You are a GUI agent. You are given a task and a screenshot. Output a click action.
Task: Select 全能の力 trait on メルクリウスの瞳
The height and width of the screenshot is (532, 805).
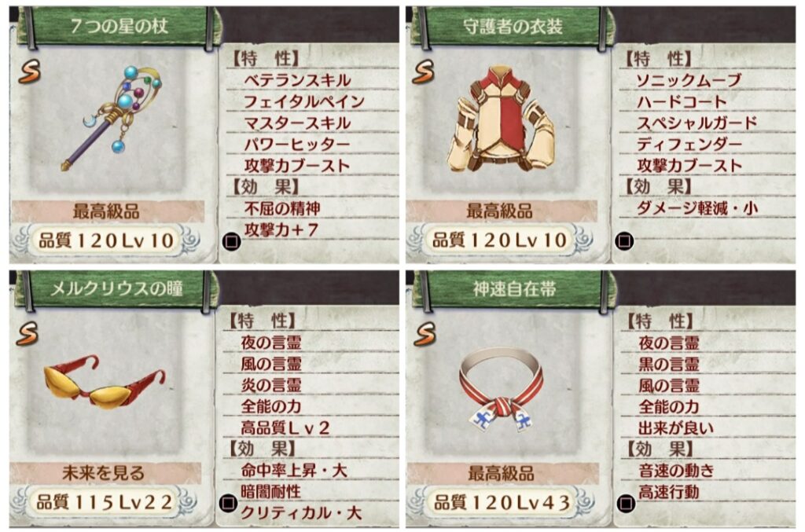pos(271,406)
